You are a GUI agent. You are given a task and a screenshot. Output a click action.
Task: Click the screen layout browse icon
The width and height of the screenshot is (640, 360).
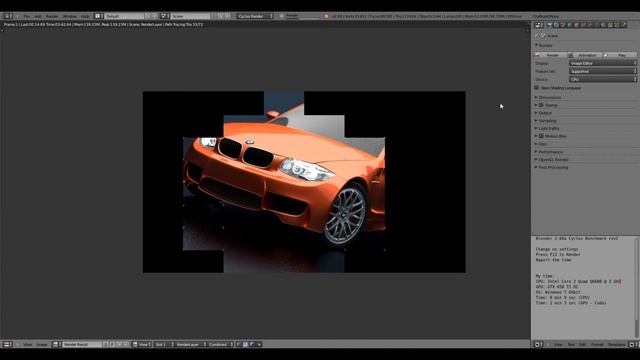[x=98, y=16]
